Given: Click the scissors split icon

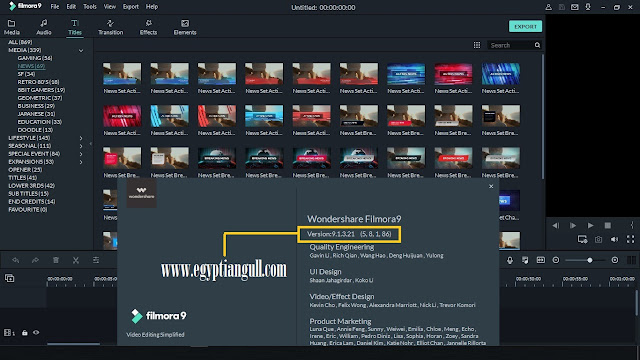Looking at the screenshot, I should [x=76, y=260].
